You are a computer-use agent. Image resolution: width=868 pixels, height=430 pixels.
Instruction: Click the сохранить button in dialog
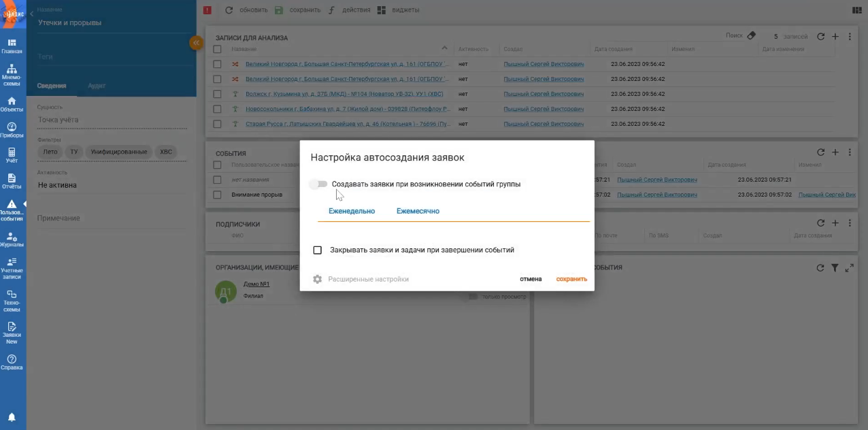(571, 279)
